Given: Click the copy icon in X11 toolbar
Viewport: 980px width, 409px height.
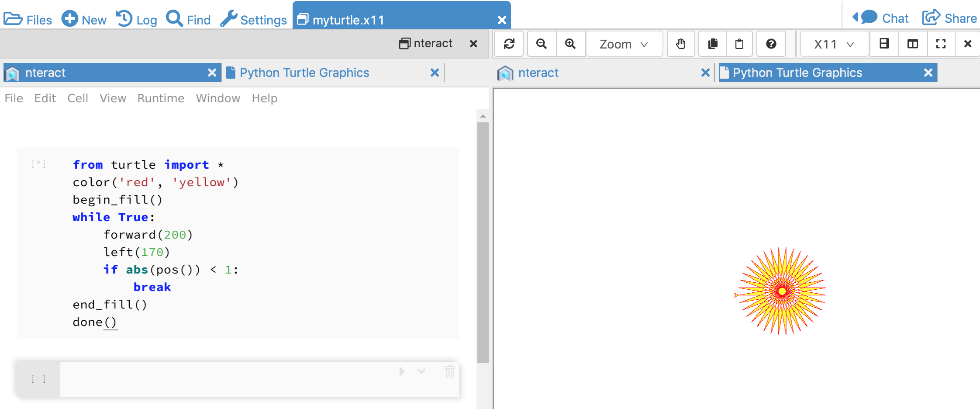Looking at the screenshot, I should tap(712, 44).
